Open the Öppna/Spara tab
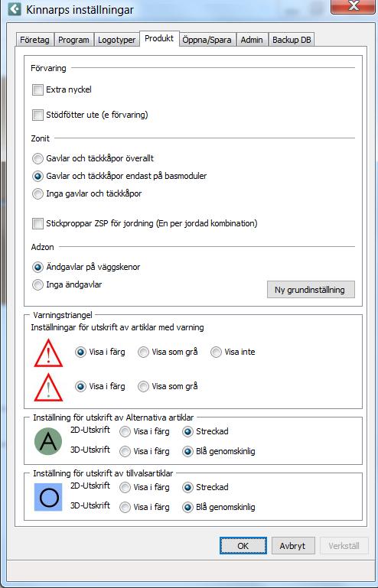Image resolution: width=378 pixels, height=588 pixels. click(207, 40)
